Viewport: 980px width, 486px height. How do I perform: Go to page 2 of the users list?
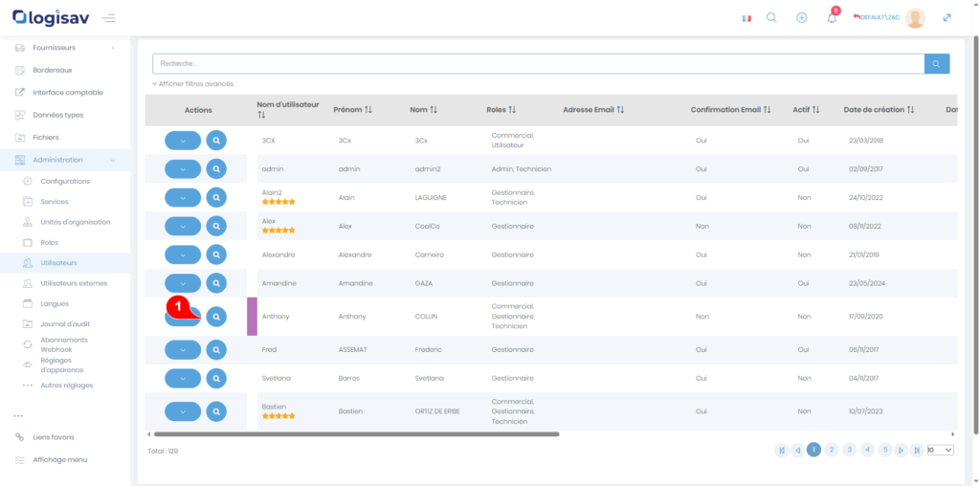click(x=832, y=450)
